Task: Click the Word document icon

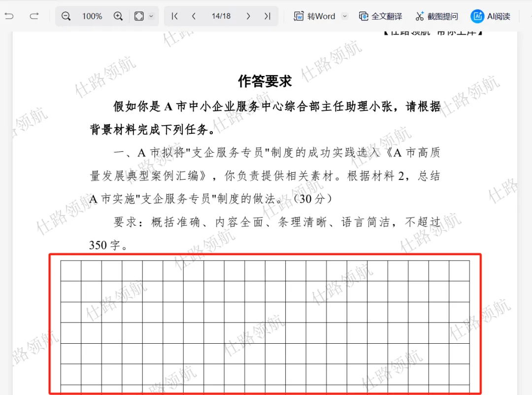Action: 299,16
